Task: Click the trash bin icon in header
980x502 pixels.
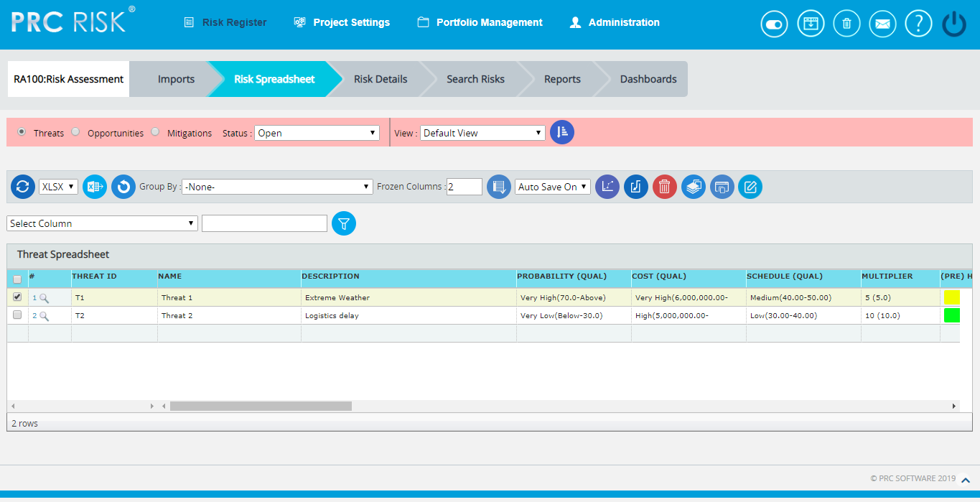Action: pyautogui.click(x=847, y=24)
